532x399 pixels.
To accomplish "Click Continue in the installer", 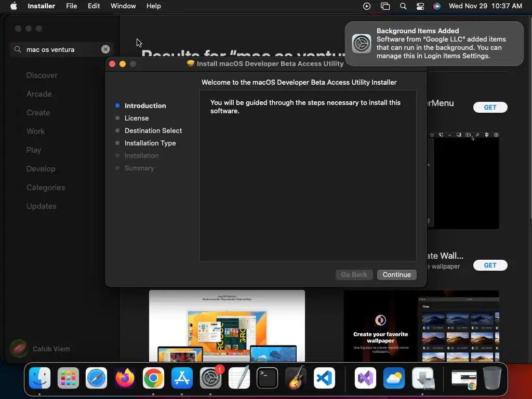I will (396, 274).
